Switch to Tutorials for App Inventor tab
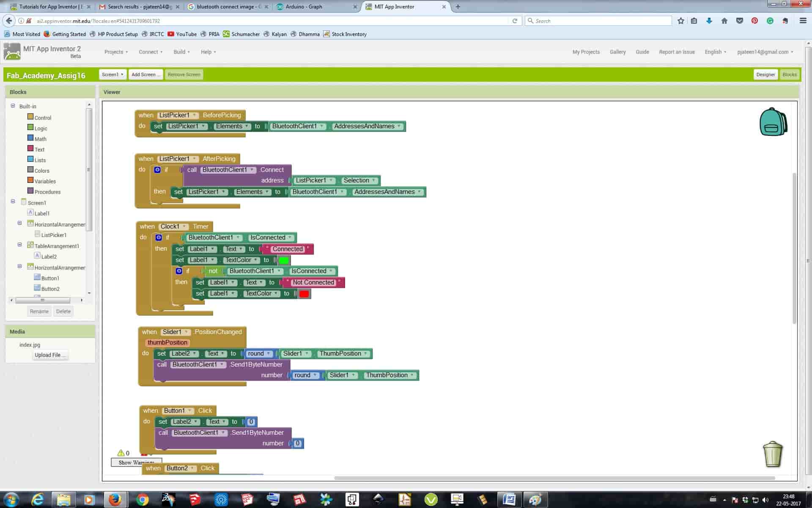 51,7
